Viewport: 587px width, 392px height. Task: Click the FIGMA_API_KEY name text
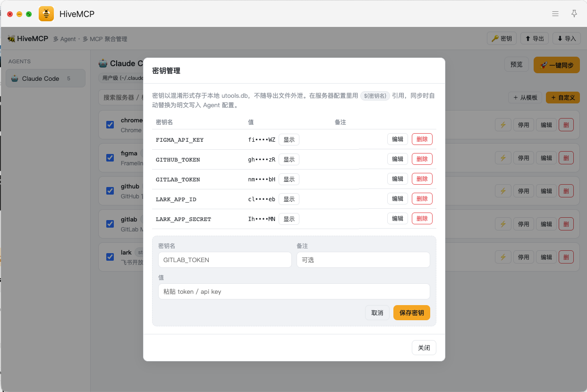tap(179, 140)
